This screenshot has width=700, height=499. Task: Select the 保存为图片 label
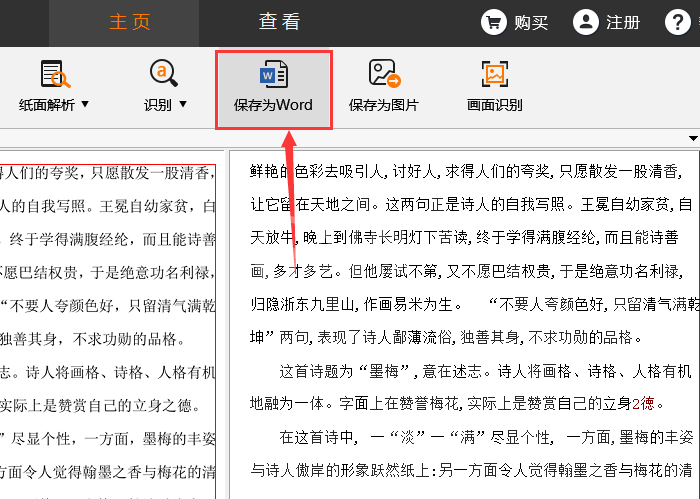pyautogui.click(x=384, y=105)
